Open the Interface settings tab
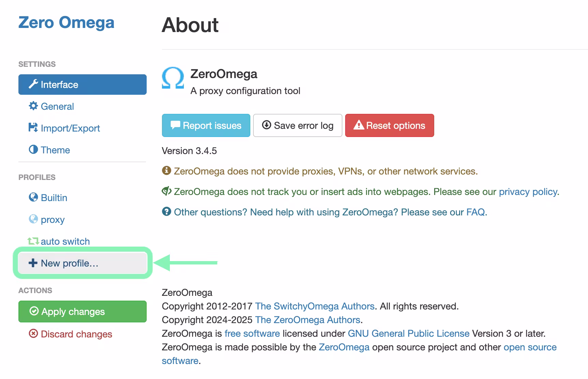Viewport: 588px width, 379px height. [82, 85]
